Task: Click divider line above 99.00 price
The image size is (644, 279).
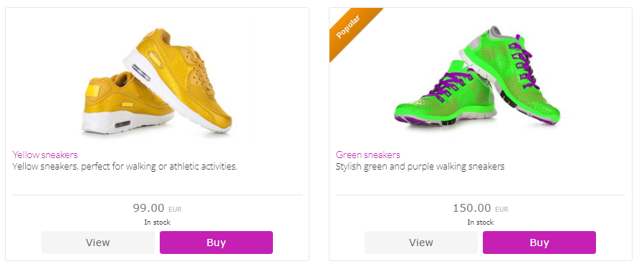Action: point(157,195)
